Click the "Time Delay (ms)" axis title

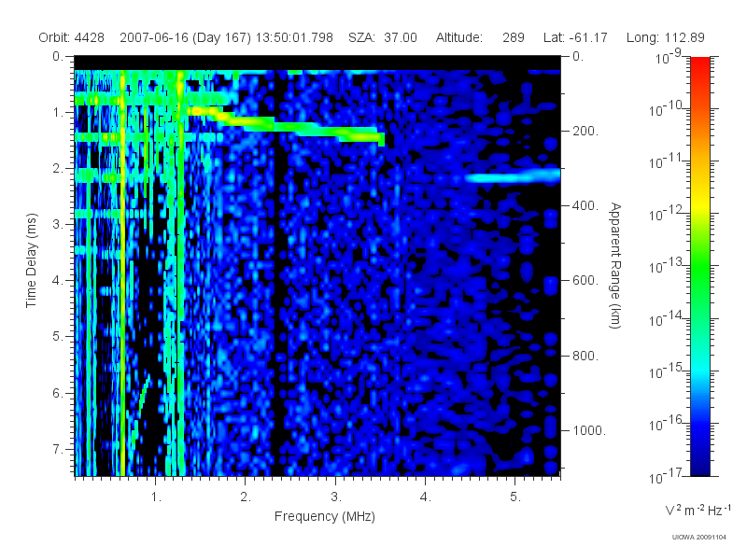coord(31,260)
